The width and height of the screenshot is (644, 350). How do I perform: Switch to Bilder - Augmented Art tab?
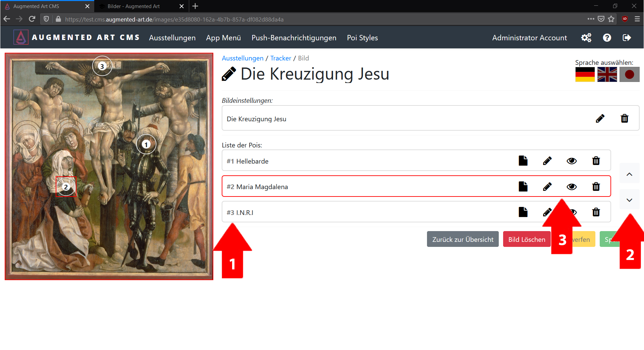[141, 6]
